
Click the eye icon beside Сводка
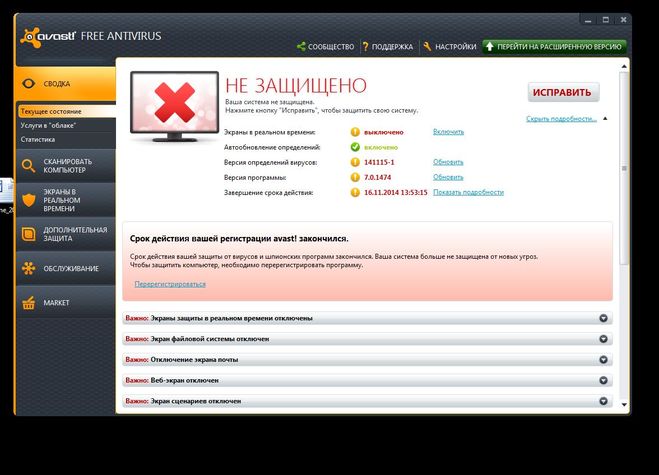click(29, 83)
